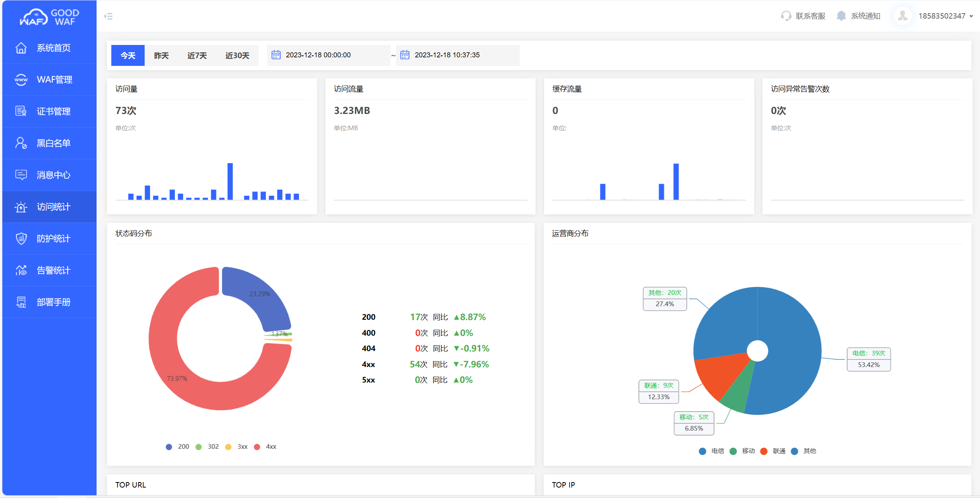980x498 pixels.
Task: Select the 近30天 time range tab
Action: click(237, 55)
